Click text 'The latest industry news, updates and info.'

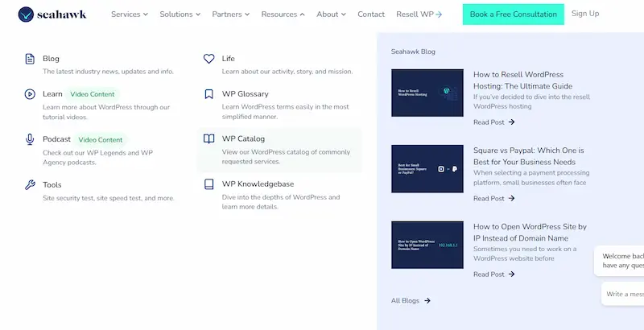pos(108,72)
